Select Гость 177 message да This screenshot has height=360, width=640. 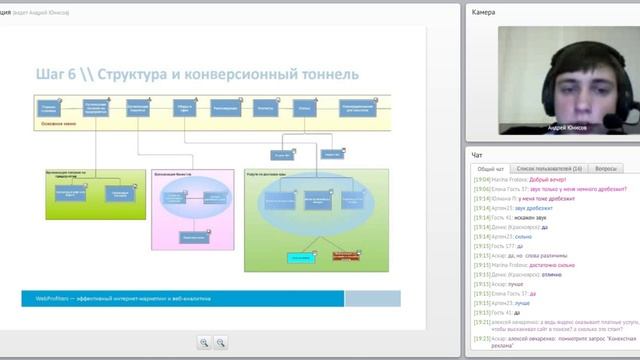498,246
